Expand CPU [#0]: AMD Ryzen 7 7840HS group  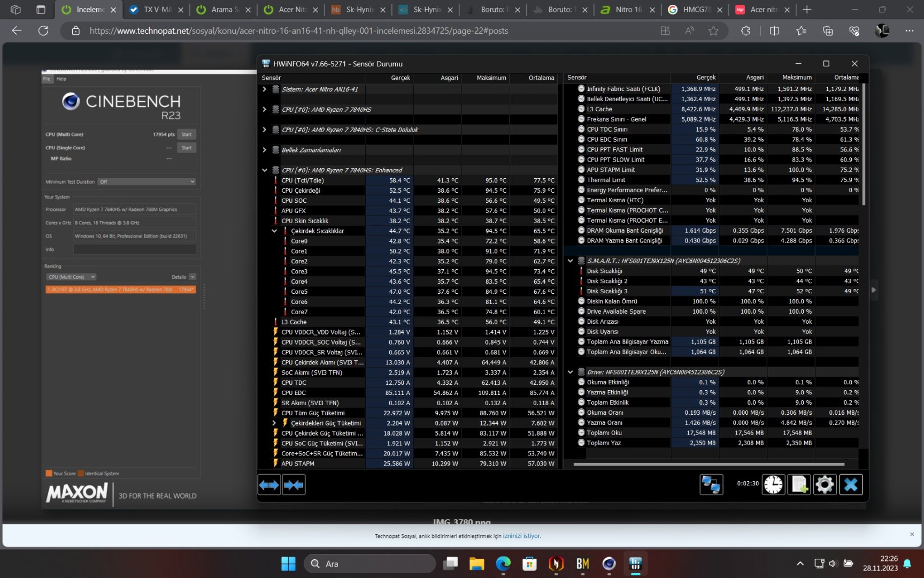[x=264, y=109]
